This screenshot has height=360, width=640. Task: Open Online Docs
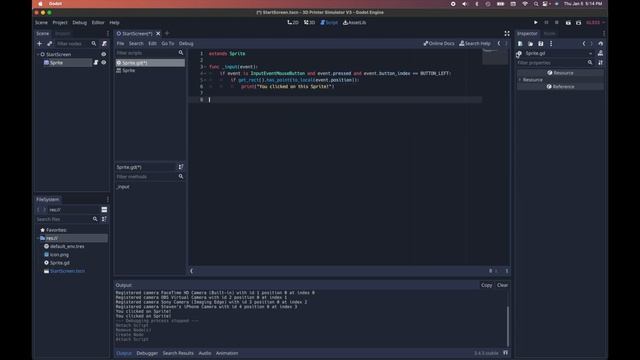point(439,43)
